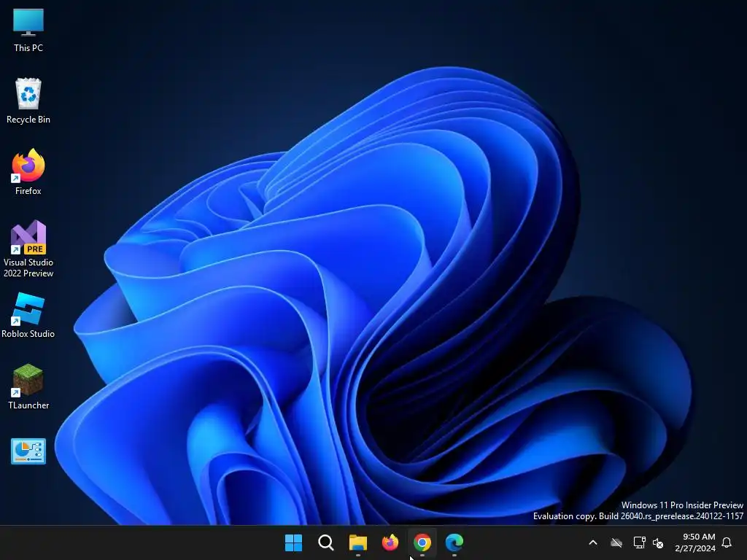Viewport: 747px width, 560px height.
Task: Select the unlabeled Control Panel desktop icon
Action: tap(28, 451)
